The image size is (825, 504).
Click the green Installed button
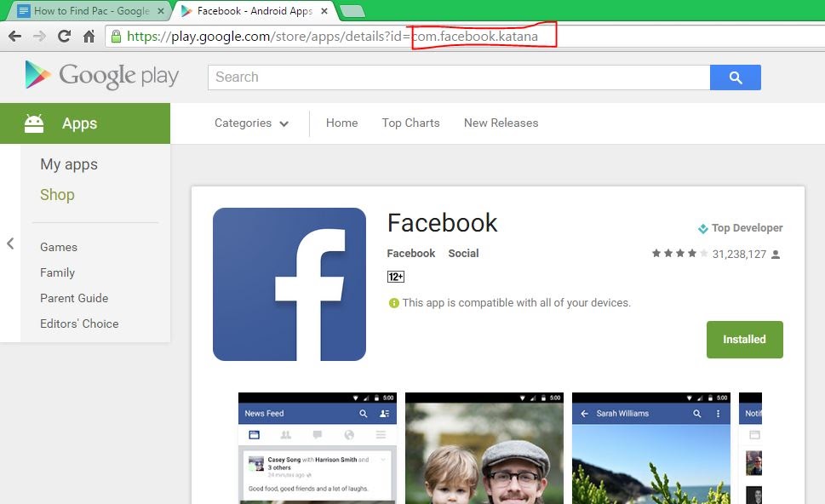[x=744, y=340]
